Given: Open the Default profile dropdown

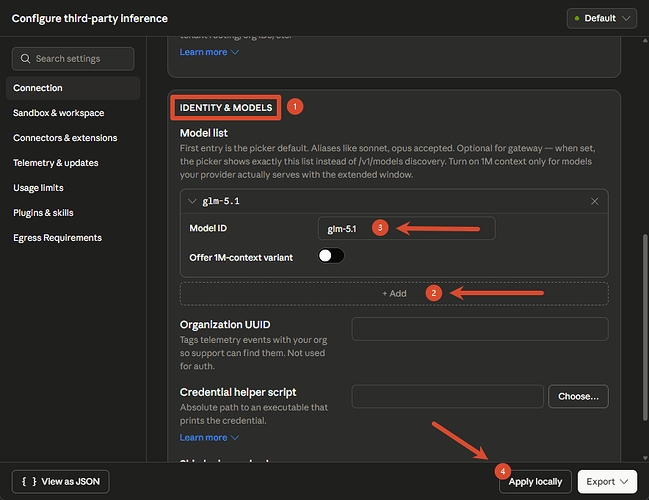Looking at the screenshot, I should (x=601, y=18).
